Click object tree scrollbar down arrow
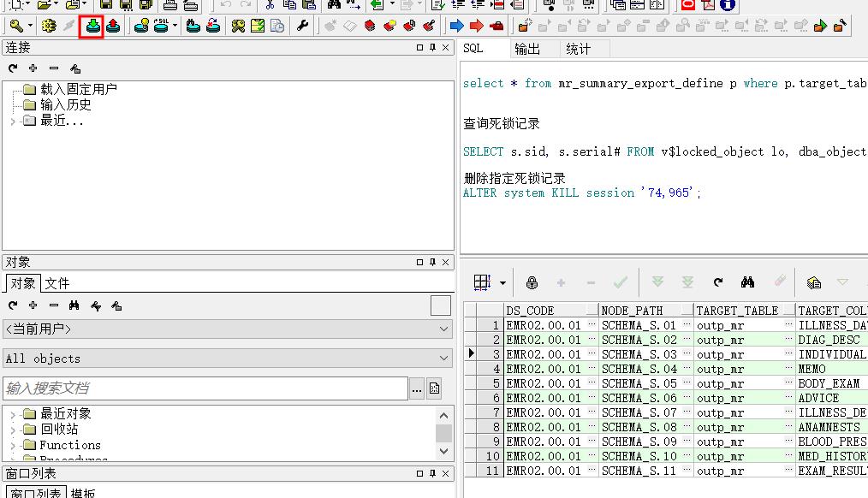Viewport: 868px width, 498px height. click(443, 451)
